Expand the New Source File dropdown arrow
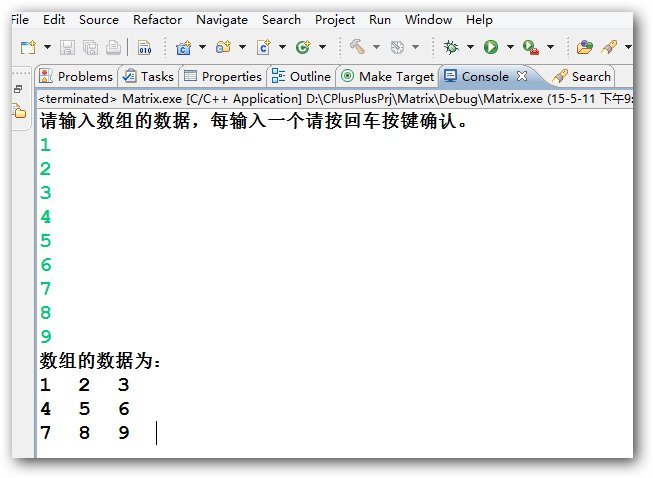The image size is (653, 478). point(282,47)
